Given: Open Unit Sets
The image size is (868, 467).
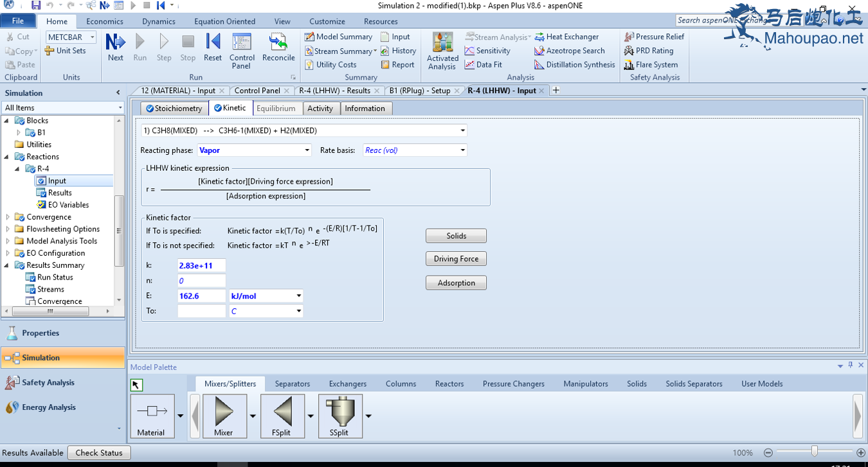Looking at the screenshot, I should point(65,51).
